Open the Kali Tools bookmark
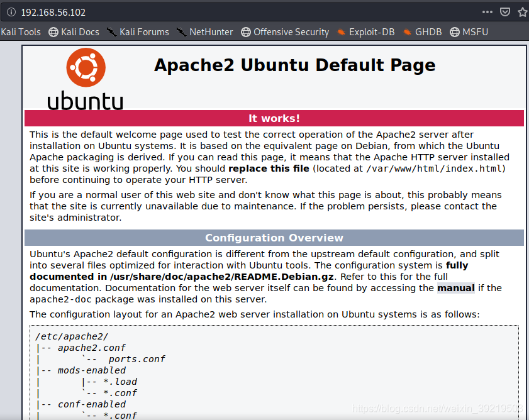The width and height of the screenshot is (529, 420). pyautogui.click(x=21, y=32)
